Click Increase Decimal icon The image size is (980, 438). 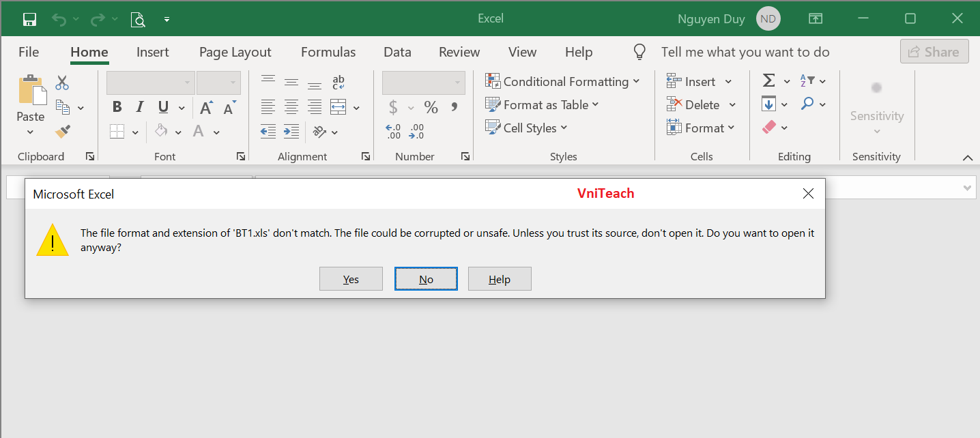393,131
